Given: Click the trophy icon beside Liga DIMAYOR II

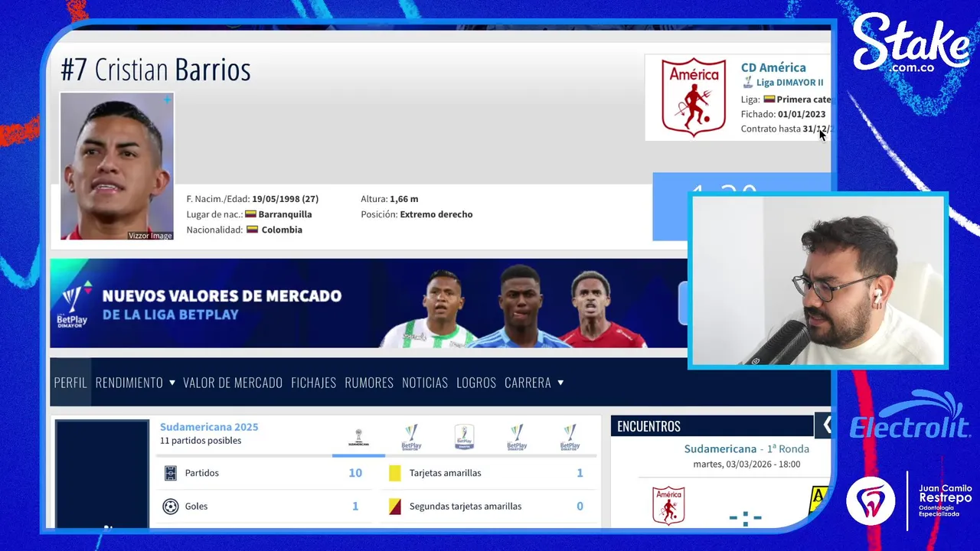Looking at the screenshot, I should (748, 82).
